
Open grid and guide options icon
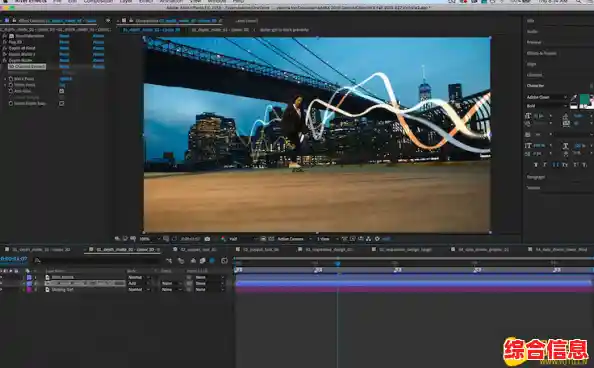(166, 239)
